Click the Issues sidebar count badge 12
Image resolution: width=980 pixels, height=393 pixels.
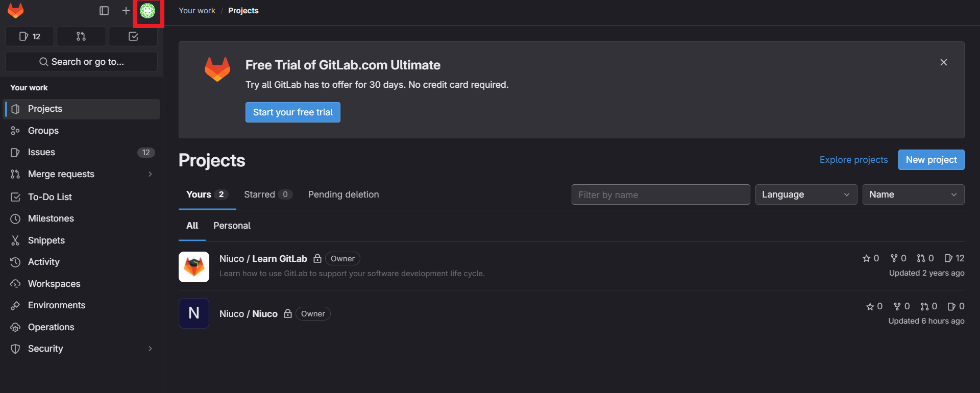[x=146, y=152]
